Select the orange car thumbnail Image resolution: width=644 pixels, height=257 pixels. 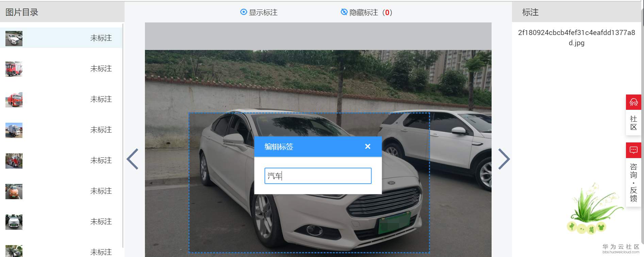coord(14,191)
